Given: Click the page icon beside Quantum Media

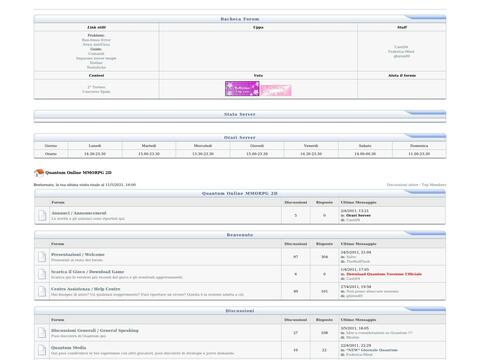Looking at the screenshot, I should point(42,350).
